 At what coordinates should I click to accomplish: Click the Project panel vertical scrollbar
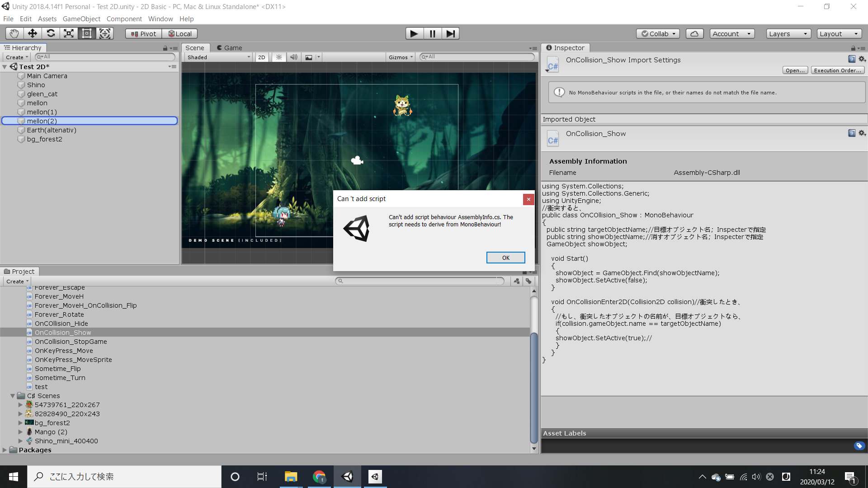(x=534, y=389)
